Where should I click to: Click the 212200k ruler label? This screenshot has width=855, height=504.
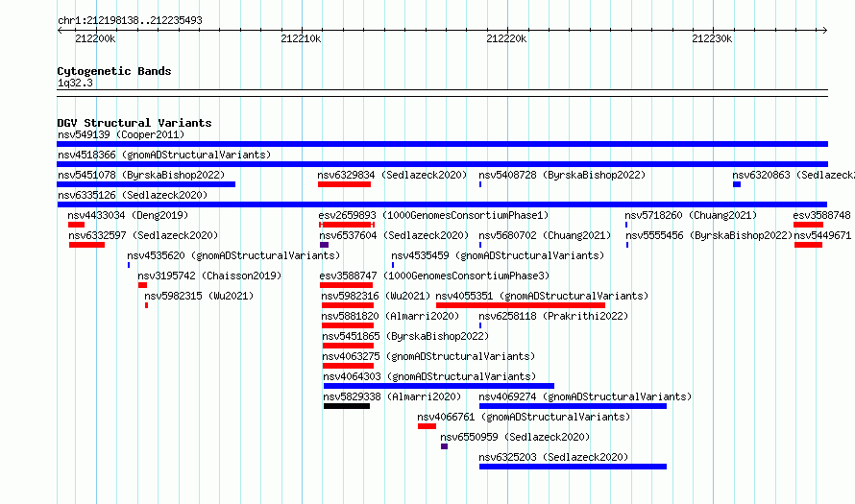point(95,38)
